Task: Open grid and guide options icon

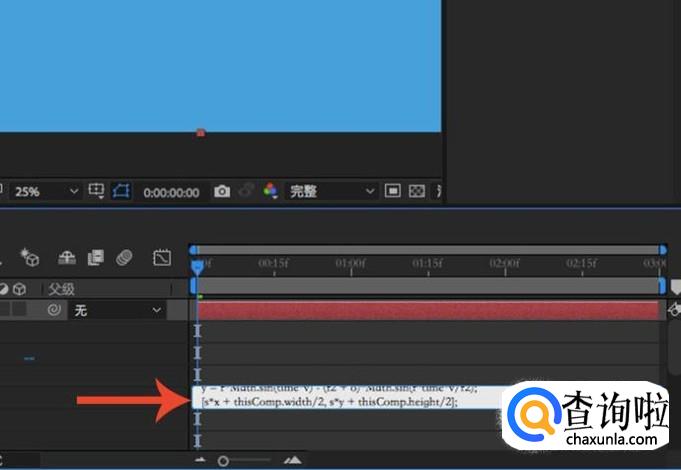Action: pyautogui.click(x=96, y=191)
